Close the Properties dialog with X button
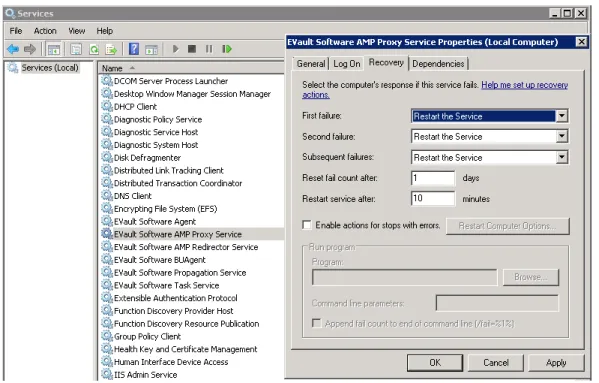 pos(581,42)
